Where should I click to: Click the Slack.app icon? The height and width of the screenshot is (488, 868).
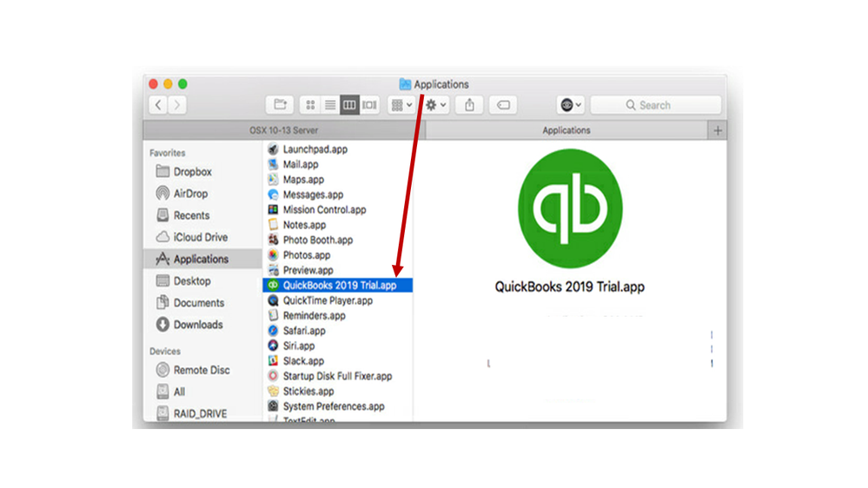coord(273,360)
